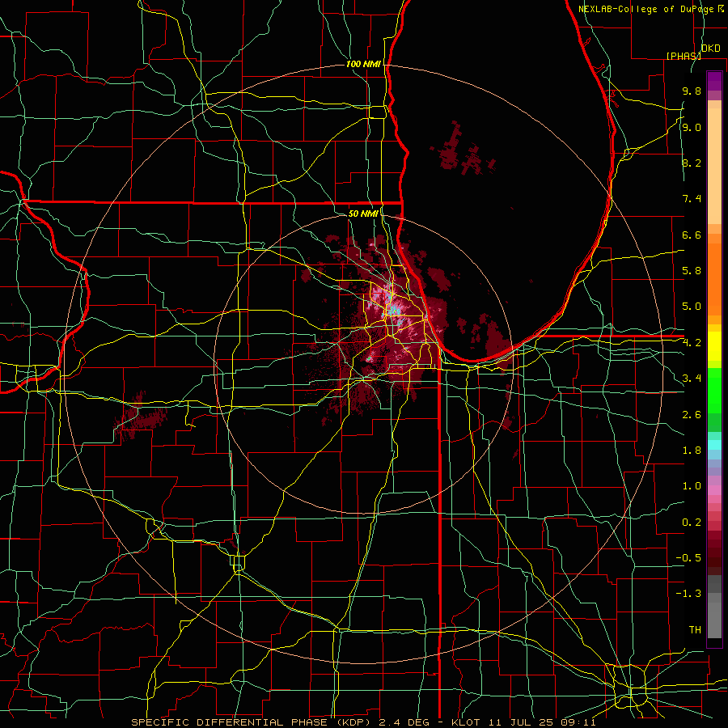Click the TH threshold label
This screenshot has height=728, width=728.
point(695,630)
